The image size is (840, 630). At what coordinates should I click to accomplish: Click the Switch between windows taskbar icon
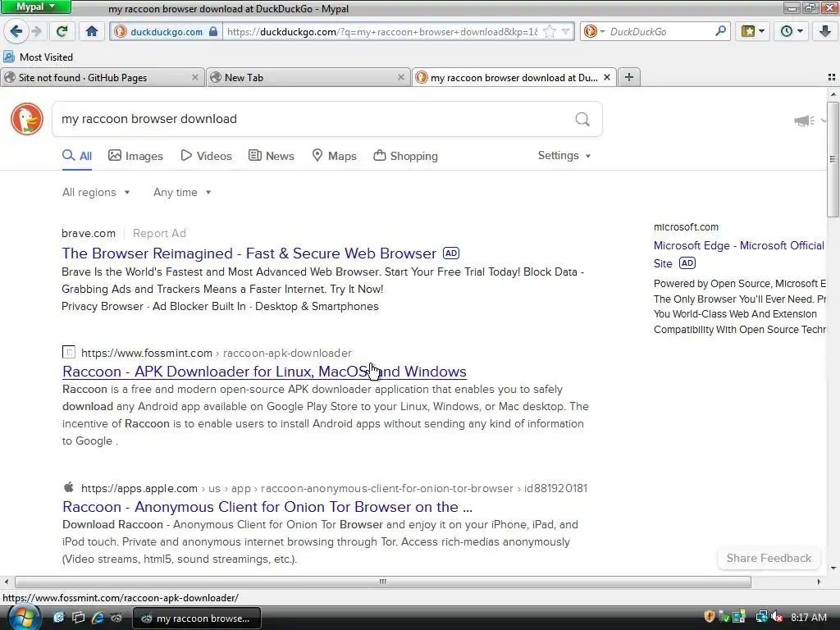78,618
